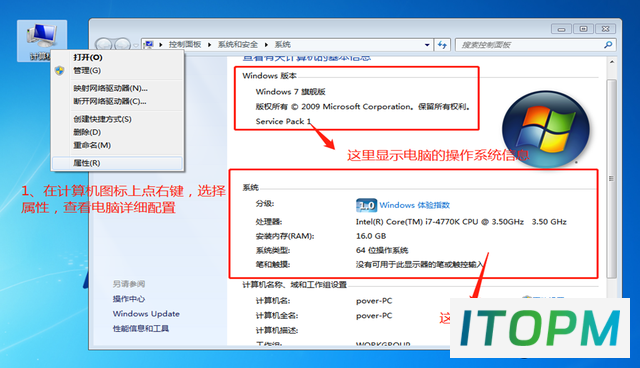Click the Intel(R) Core(TM) i7-4770K processor value
640x368 pixels.
[461, 222]
